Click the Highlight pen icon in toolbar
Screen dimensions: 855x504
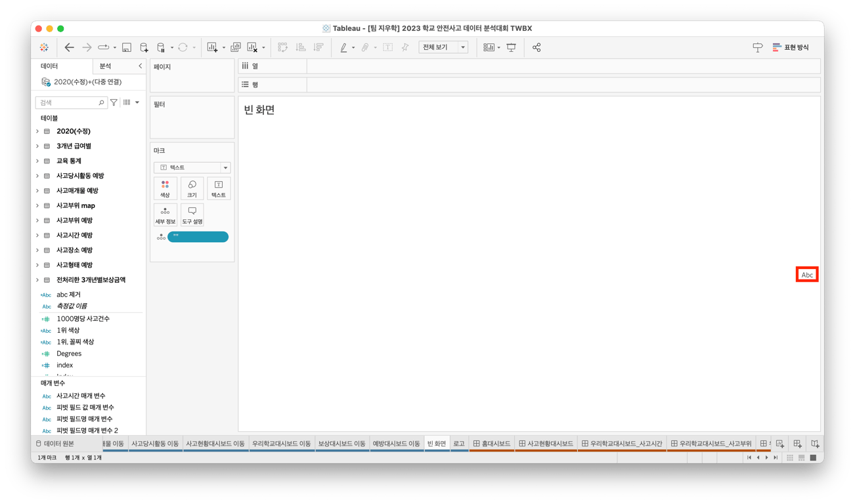tap(343, 47)
